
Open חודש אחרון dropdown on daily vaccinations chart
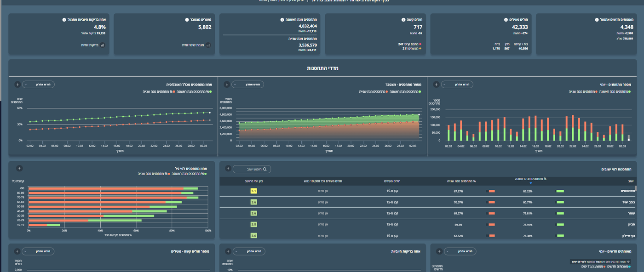(x=457, y=85)
